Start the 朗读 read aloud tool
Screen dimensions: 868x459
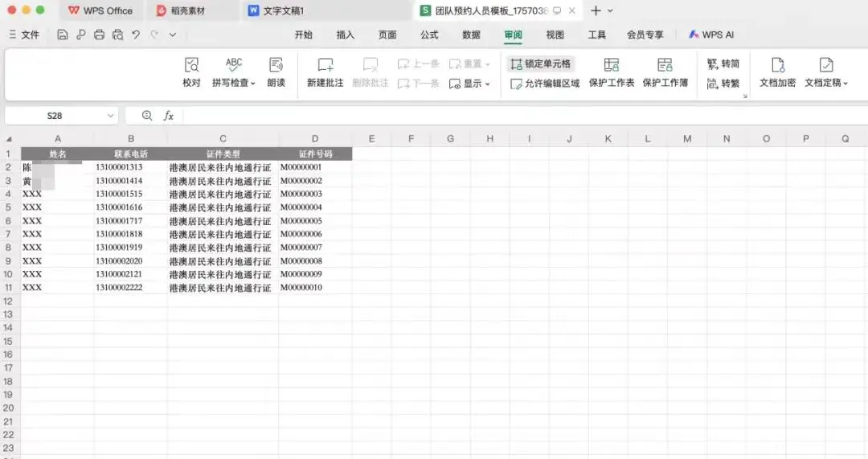point(276,72)
